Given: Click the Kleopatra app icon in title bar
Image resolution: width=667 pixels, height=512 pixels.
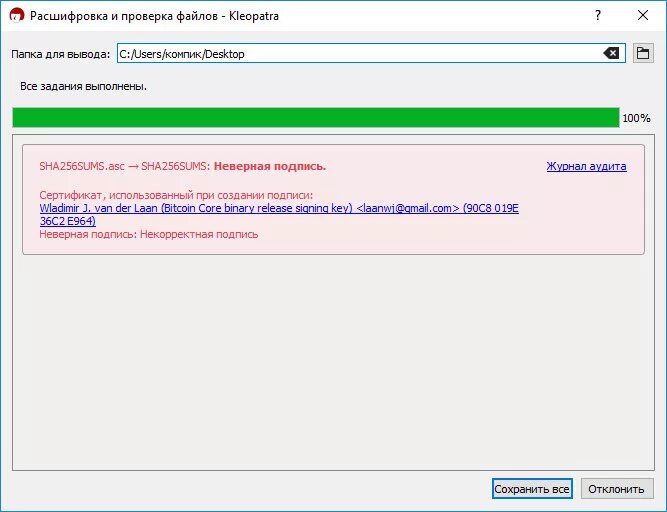Looking at the screenshot, I should [x=17, y=16].
